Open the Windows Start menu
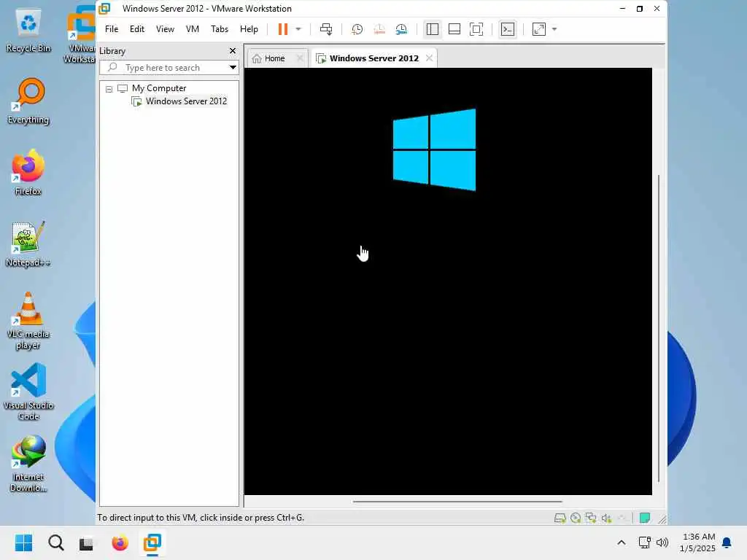Viewport: 747px width, 560px height. click(x=24, y=542)
